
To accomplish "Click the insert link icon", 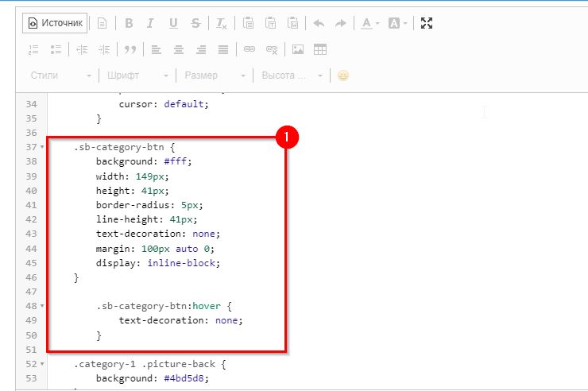I will pyautogui.click(x=250, y=49).
